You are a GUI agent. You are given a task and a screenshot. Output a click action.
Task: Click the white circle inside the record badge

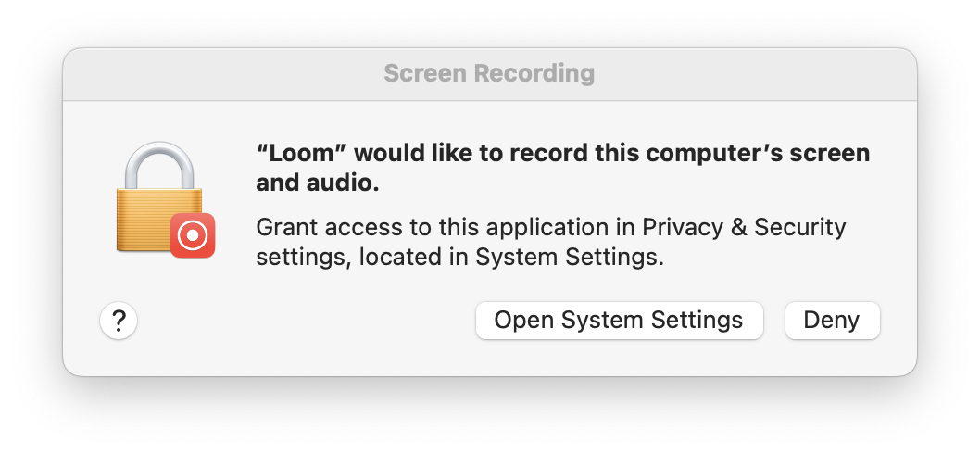click(x=193, y=235)
